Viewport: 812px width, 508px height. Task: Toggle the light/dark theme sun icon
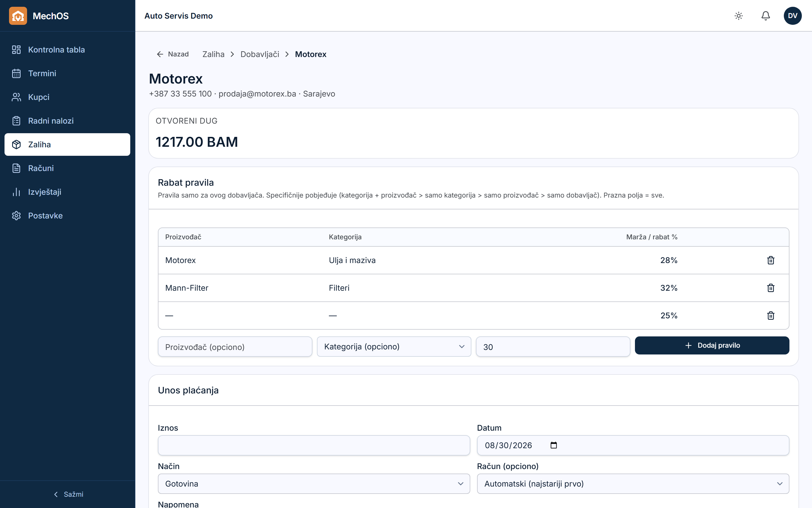click(x=738, y=16)
